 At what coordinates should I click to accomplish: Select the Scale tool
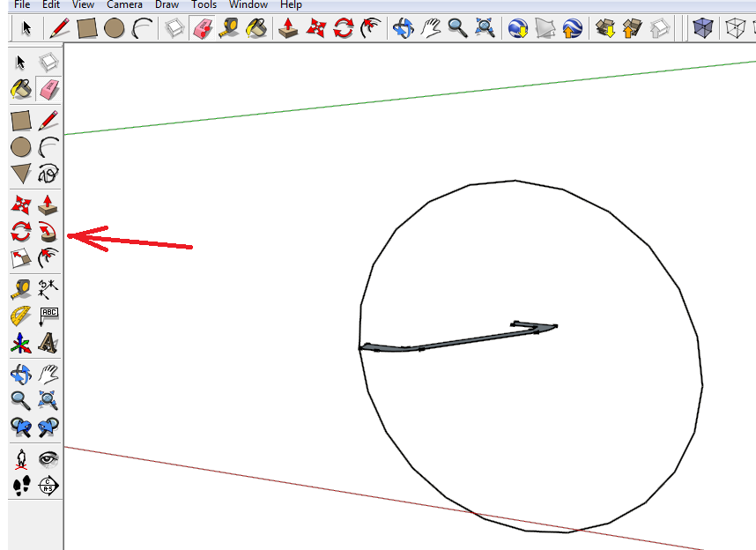(21, 258)
